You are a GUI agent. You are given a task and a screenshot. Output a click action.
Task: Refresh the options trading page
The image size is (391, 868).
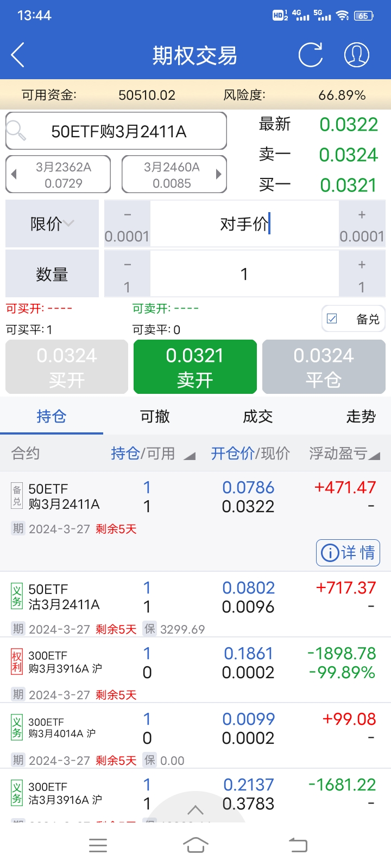pyautogui.click(x=311, y=55)
